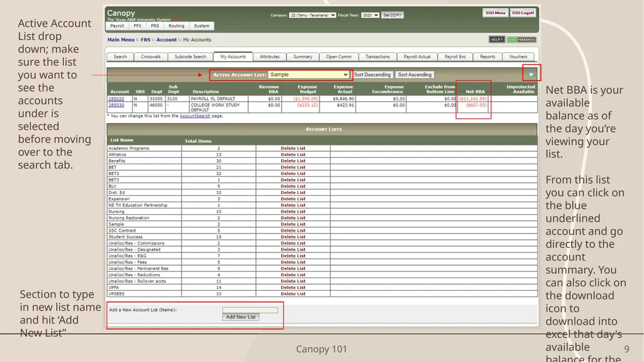
Task: Click the Sort Descending button
Action: (372, 75)
